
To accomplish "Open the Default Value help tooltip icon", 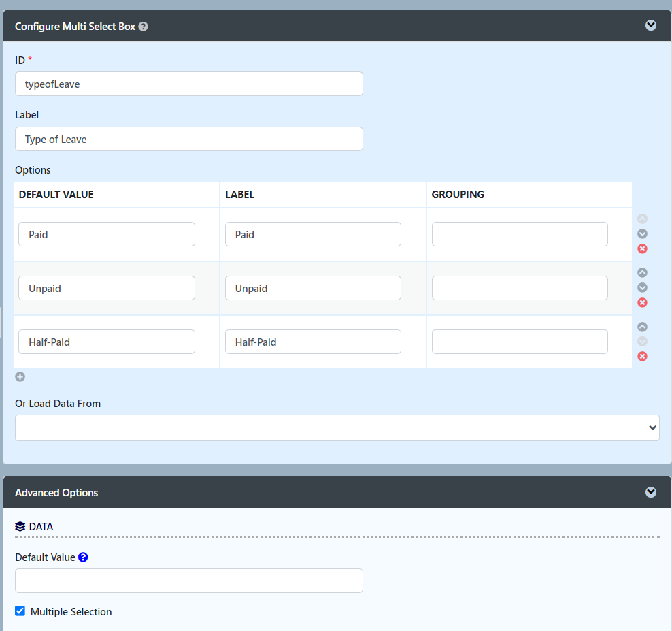I will coord(83,557).
